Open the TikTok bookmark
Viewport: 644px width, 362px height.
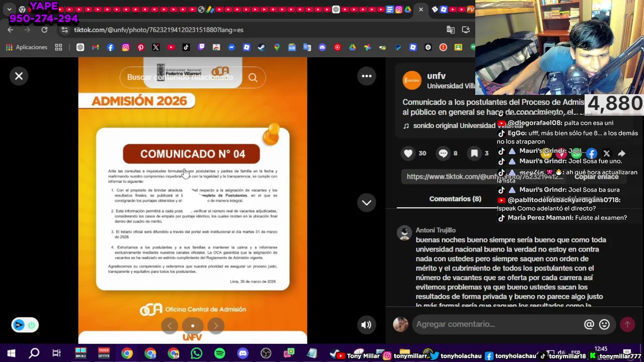(186, 47)
